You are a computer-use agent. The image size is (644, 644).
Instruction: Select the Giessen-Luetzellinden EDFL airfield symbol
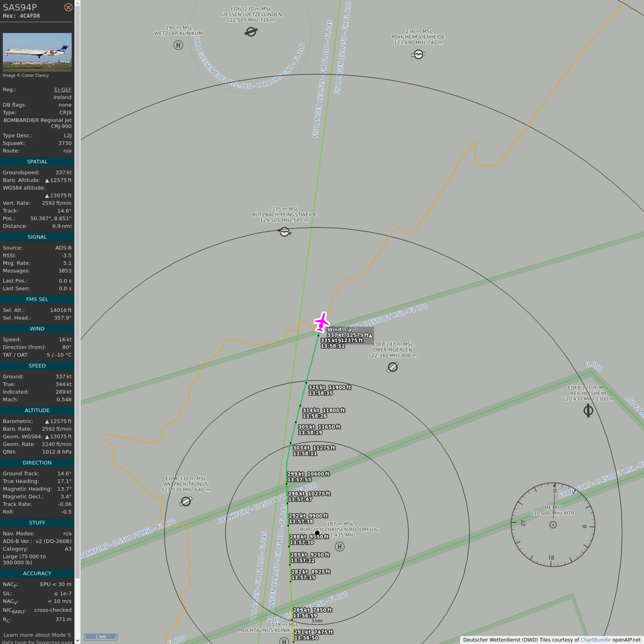pos(251,32)
